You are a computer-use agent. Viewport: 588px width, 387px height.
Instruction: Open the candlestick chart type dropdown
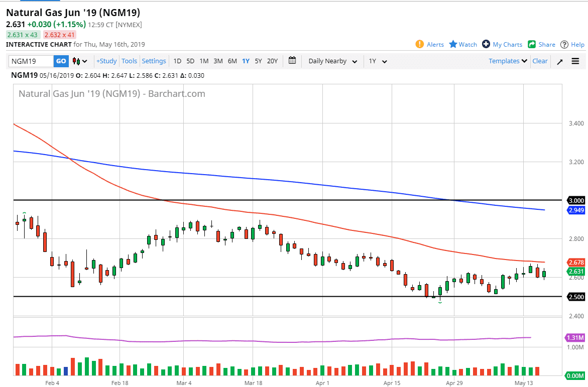click(x=80, y=61)
